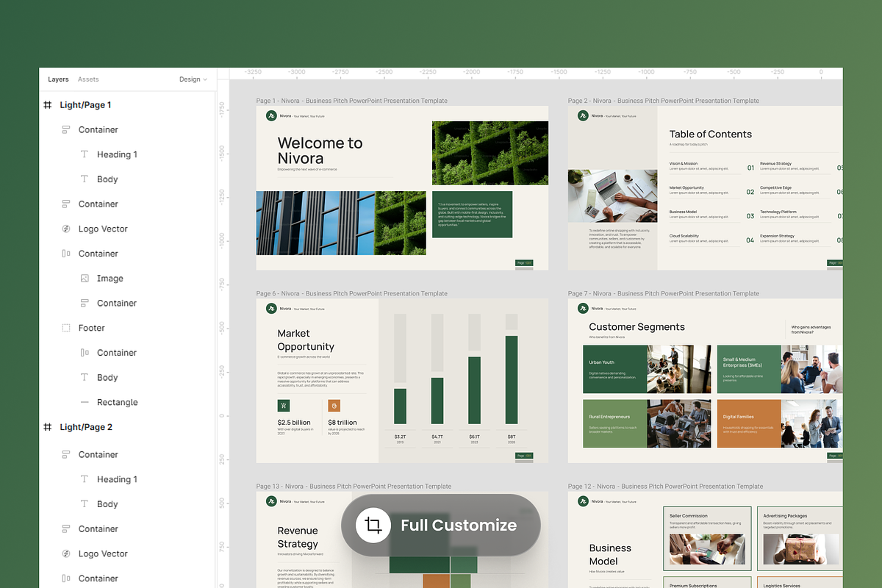Image resolution: width=882 pixels, height=588 pixels.
Task: Click the Nivora logo on Business Model slide
Action: tap(583, 501)
